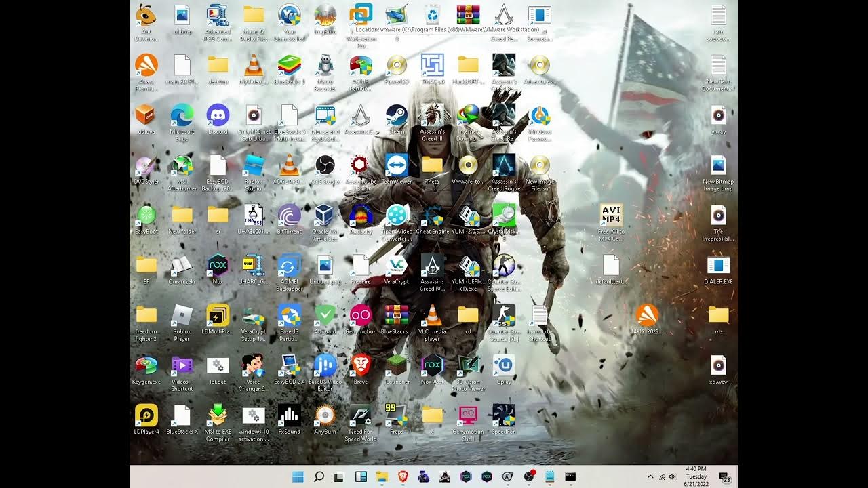
Task: Launch the FxSound shortcut
Action: pos(289,420)
